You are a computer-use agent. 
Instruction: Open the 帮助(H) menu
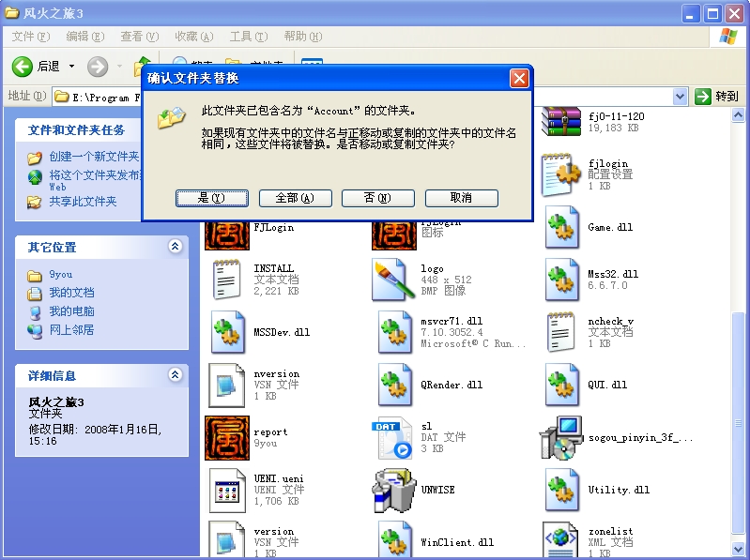303,37
